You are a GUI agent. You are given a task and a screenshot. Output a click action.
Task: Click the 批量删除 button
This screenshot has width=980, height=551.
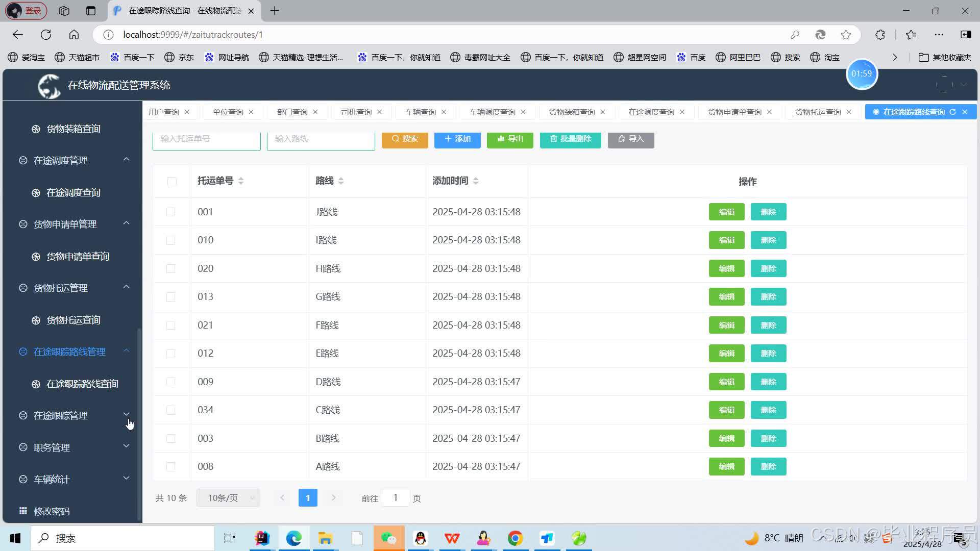[570, 139]
